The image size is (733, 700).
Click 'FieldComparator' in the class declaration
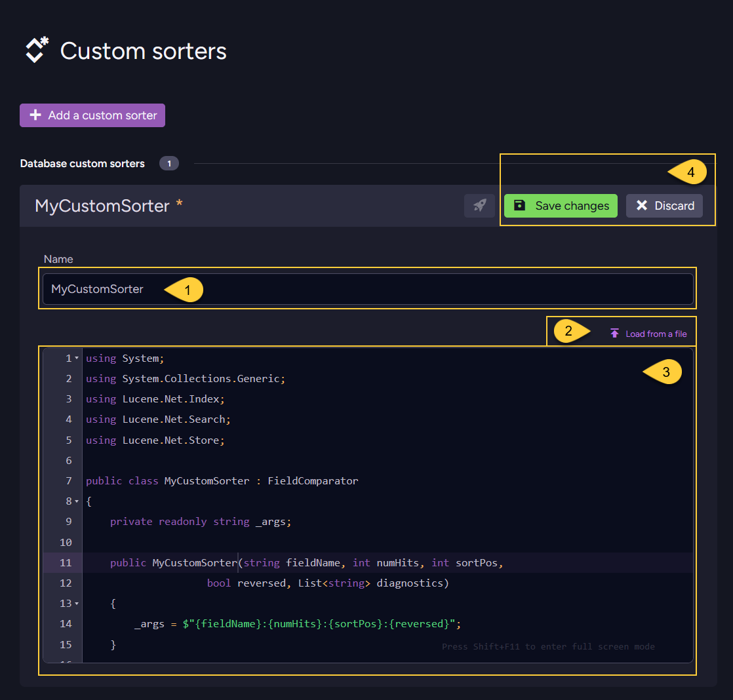click(313, 481)
